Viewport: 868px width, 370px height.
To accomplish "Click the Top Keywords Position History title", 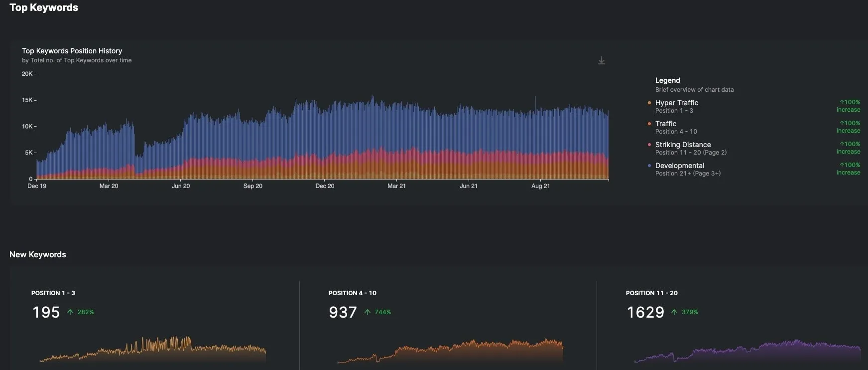I will click(x=72, y=51).
